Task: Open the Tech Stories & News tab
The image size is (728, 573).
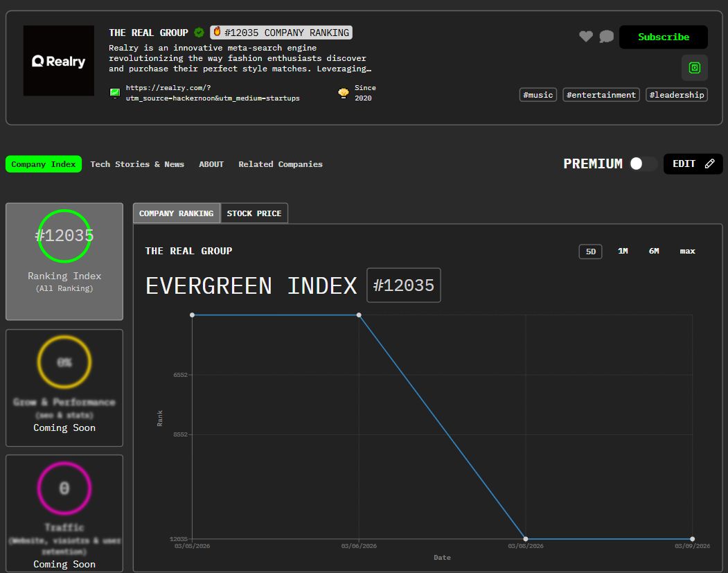Action: point(137,164)
